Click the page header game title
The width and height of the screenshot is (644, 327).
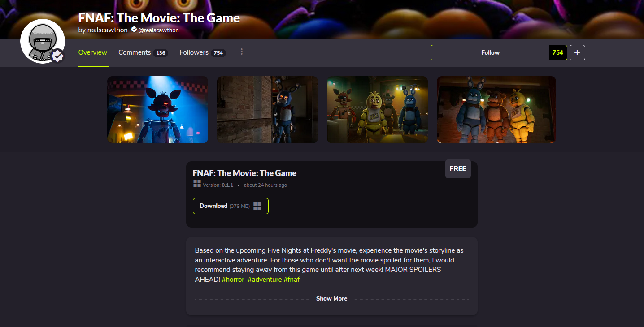[159, 18]
